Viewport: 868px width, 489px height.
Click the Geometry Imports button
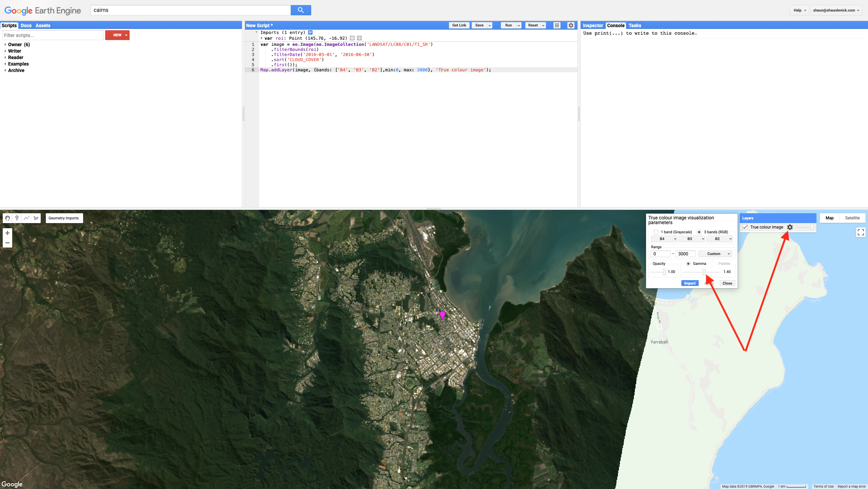(x=64, y=218)
